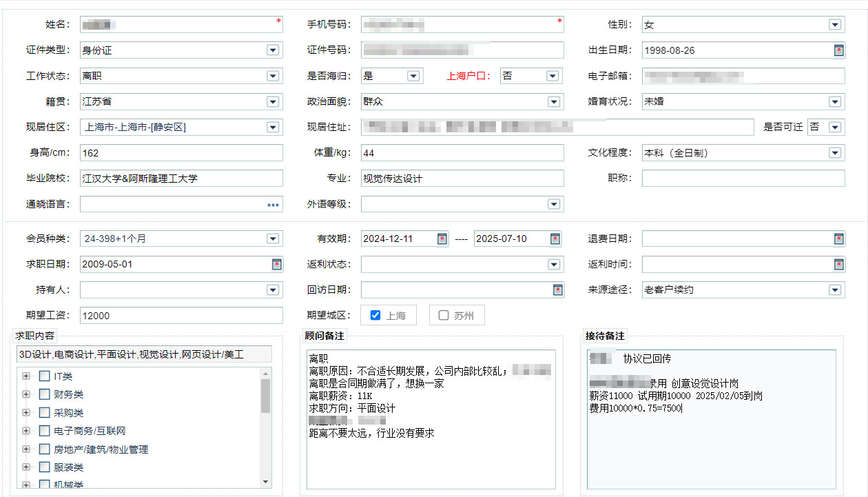Screen dimensions: 868x497
Task: Open the 来源途径 dropdown
Action: tap(835, 290)
